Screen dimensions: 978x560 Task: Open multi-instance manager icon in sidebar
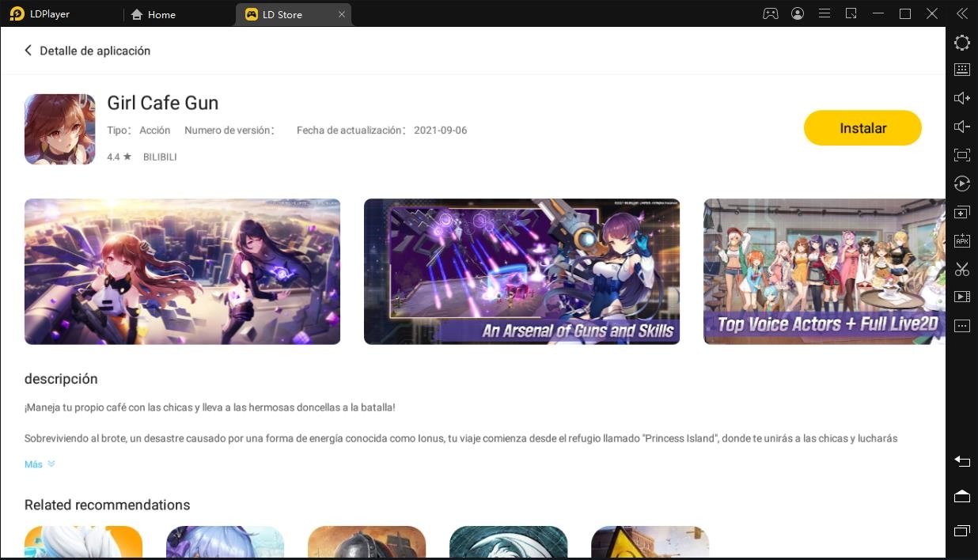961,212
